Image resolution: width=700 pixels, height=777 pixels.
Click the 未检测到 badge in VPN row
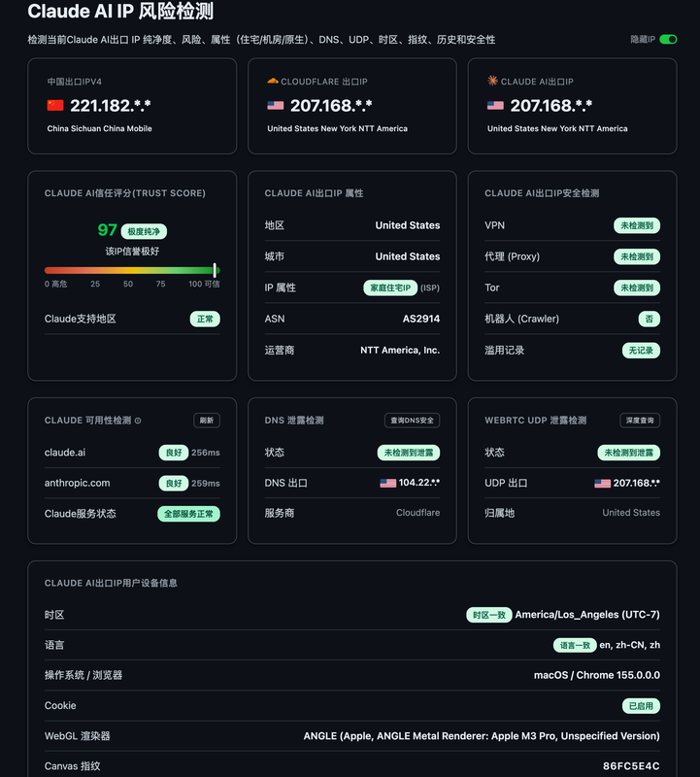[x=637, y=225]
